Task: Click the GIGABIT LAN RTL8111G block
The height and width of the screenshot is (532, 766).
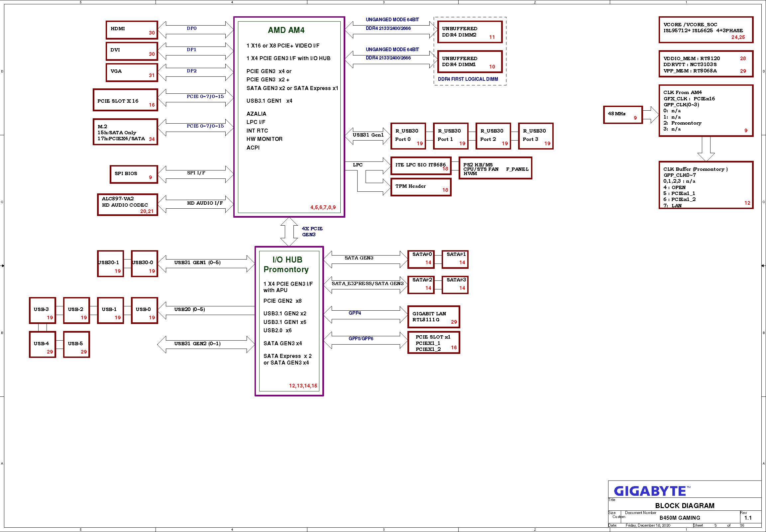Action: point(433,317)
